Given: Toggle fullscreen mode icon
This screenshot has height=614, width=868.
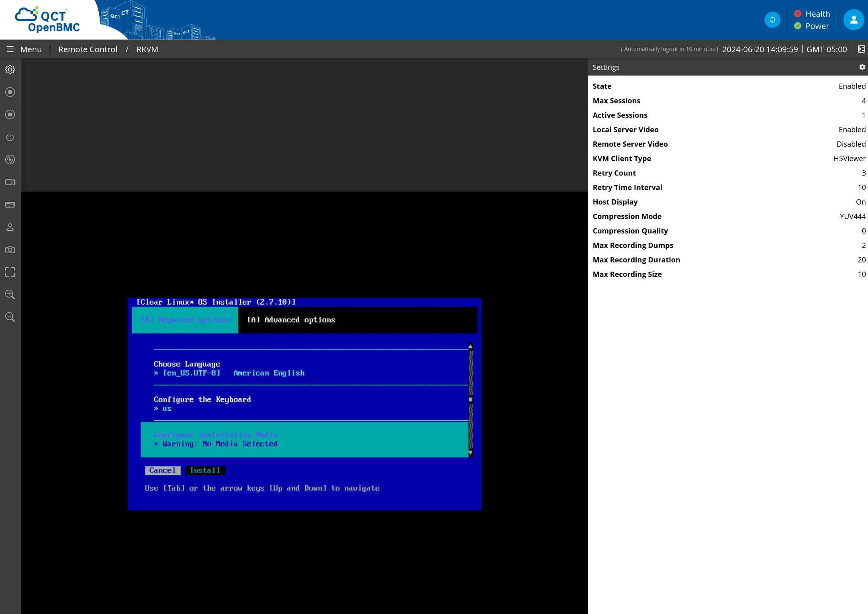Looking at the screenshot, I should [x=10, y=272].
